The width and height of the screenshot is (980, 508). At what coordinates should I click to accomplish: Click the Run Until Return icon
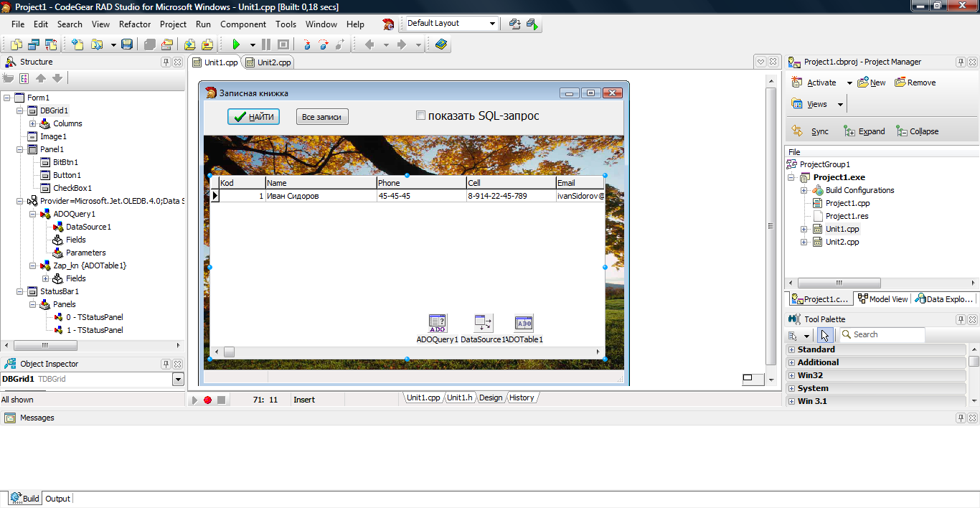click(x=340, y=44)
